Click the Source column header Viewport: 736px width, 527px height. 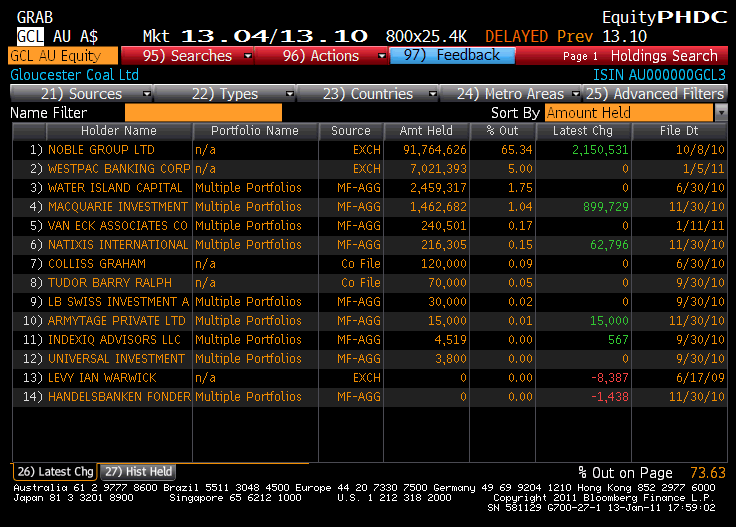point(351,131)
